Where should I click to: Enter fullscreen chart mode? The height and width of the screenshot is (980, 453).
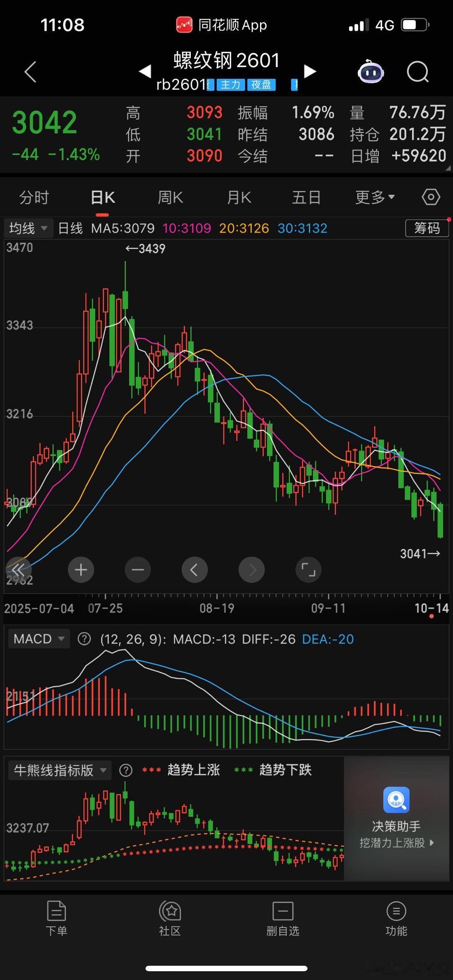click(x=308, y=570)
